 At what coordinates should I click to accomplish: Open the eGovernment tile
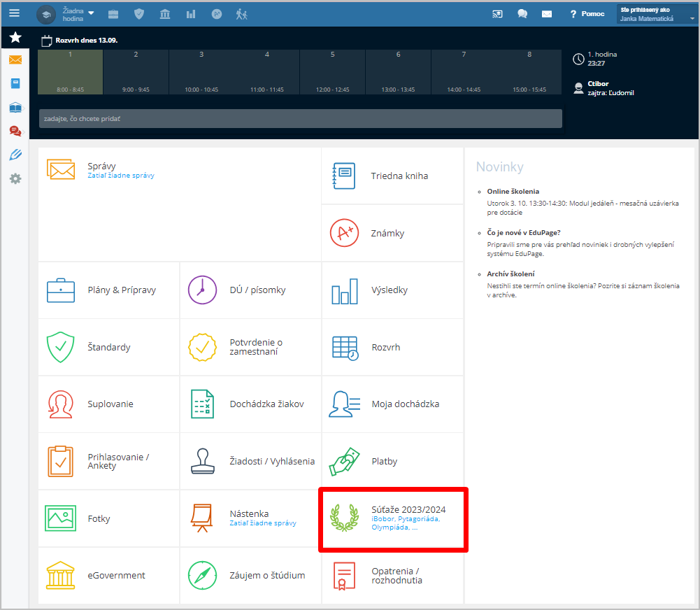point(108,576)
